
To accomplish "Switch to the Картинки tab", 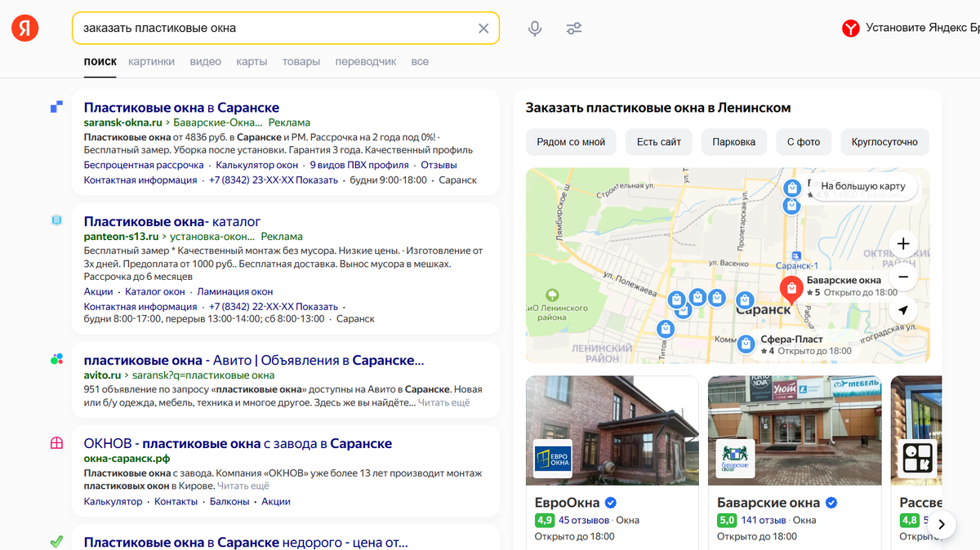I will 151,61.
